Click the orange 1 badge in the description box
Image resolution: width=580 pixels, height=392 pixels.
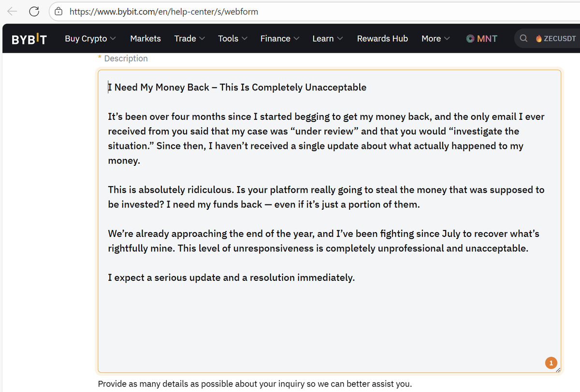(551, 363)
